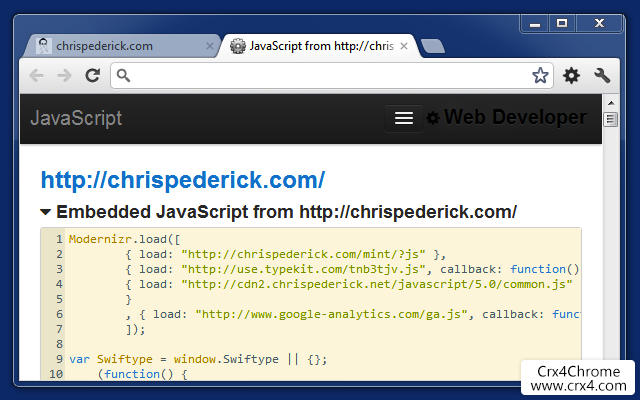Click the scrollbar up arrow
640x400 pixels.
click(x=611, y=103)
